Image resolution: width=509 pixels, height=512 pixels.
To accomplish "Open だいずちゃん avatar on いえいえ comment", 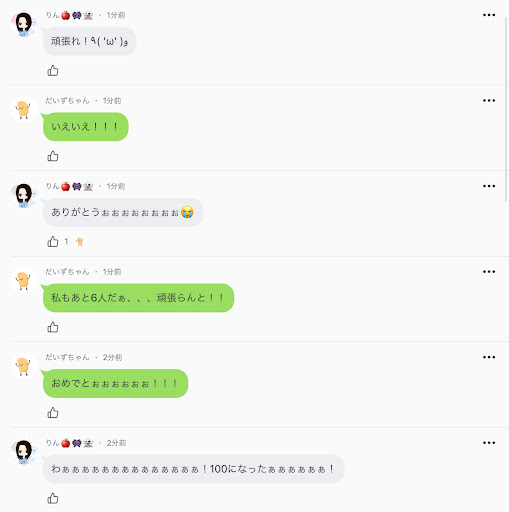I will 23,109.
